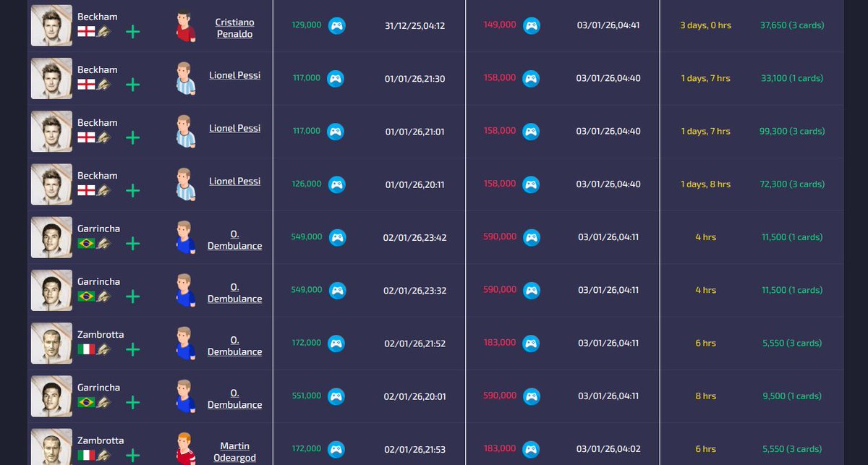Click Italy flag in Martin Odeargod's row
The image size is (868, 465).
(x=86, y=455)
